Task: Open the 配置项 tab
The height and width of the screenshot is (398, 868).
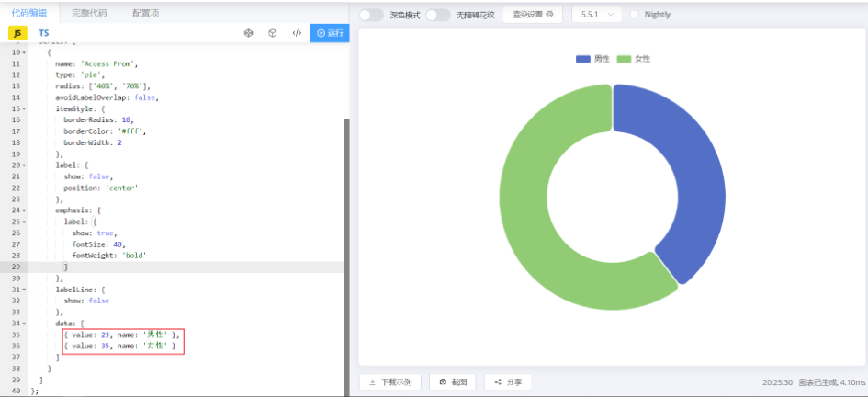Action: coord(145,13)
